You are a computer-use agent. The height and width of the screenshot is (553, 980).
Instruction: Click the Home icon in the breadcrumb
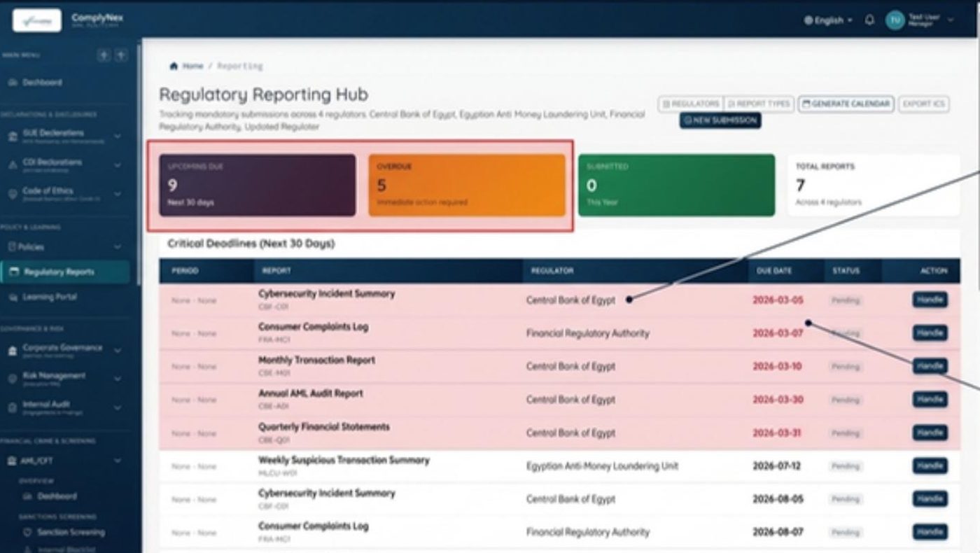[174, 66]
